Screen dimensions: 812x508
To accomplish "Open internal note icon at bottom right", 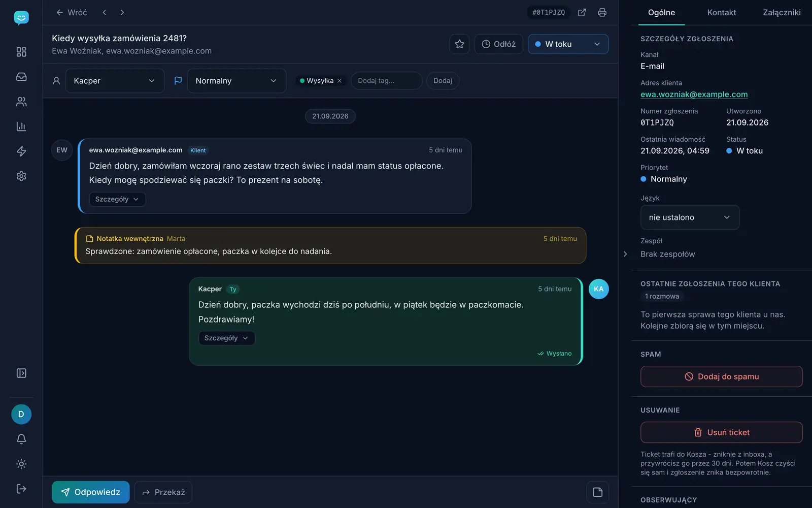I will (598, 492).
